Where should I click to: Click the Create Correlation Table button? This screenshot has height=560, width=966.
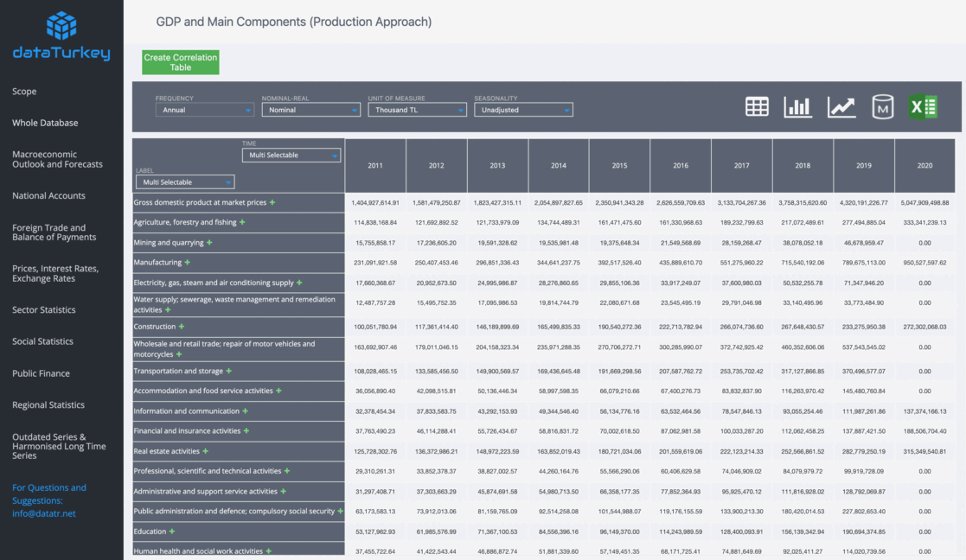coord(181,62)
